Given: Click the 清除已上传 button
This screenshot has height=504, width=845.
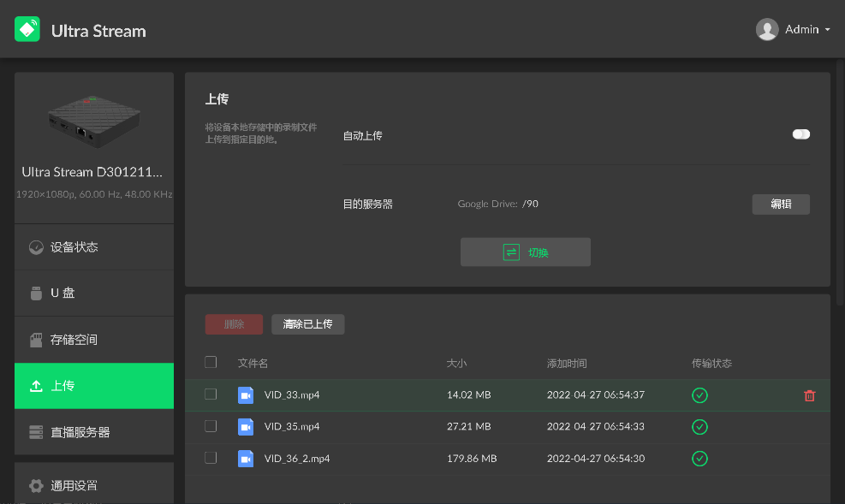Looking at the screenshot, I should (x=307, y=324).
